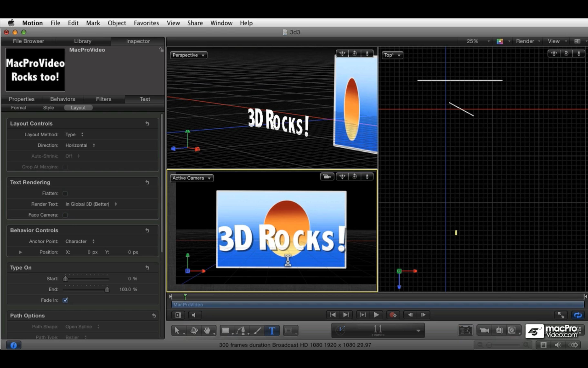Open the Top view dropdown
This screenshot has height=368, width=588.
tap(392, 55)
